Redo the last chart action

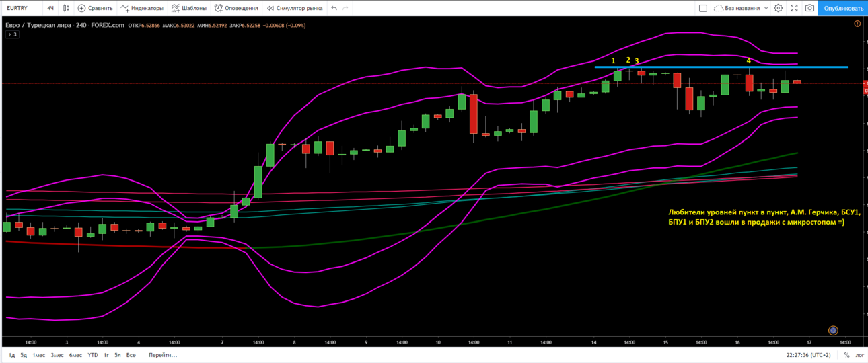coord(346,8)
